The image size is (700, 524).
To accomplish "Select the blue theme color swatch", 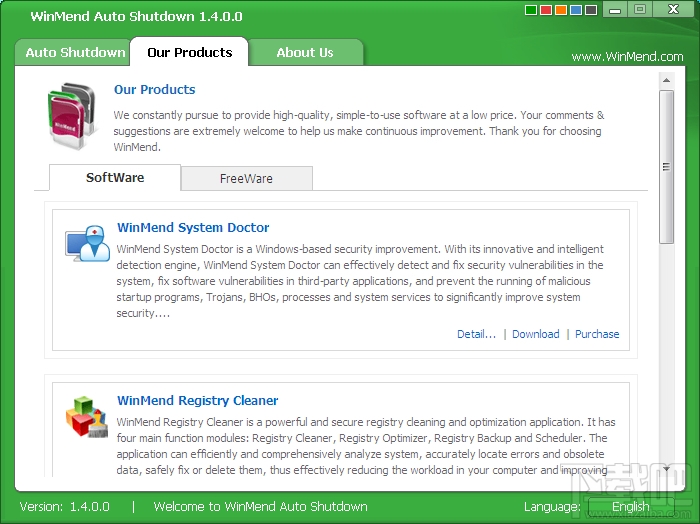I will point(576,10).
